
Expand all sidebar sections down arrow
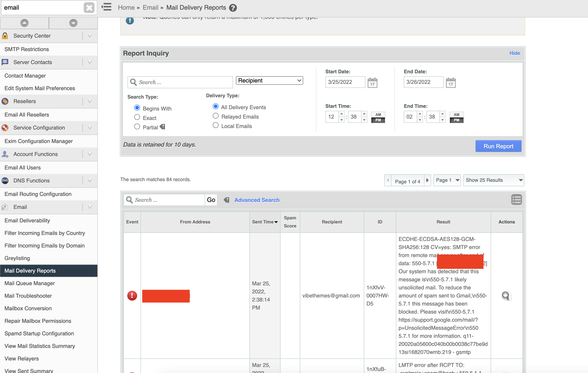click(73, 23)
